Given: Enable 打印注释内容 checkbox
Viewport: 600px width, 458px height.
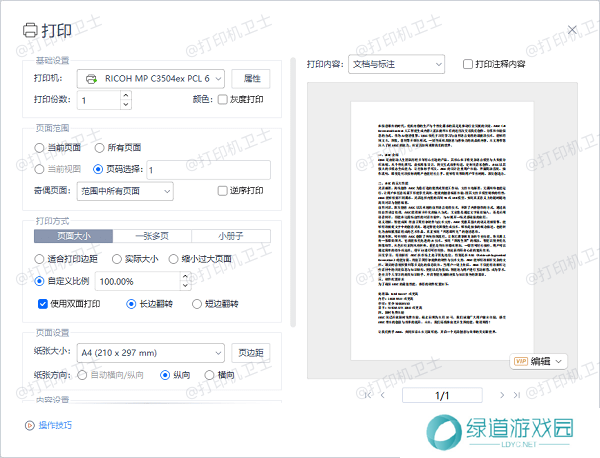Looking at the screenshot, I should [x=468, y=64].
